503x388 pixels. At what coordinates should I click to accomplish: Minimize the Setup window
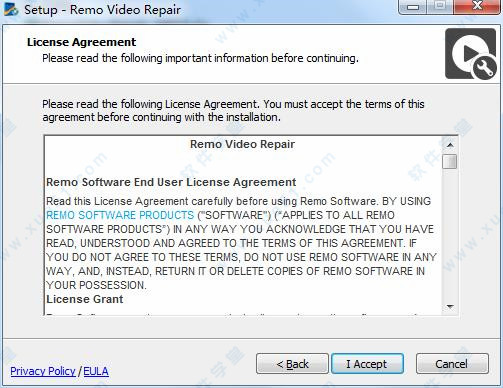click(x=413, y=7)
